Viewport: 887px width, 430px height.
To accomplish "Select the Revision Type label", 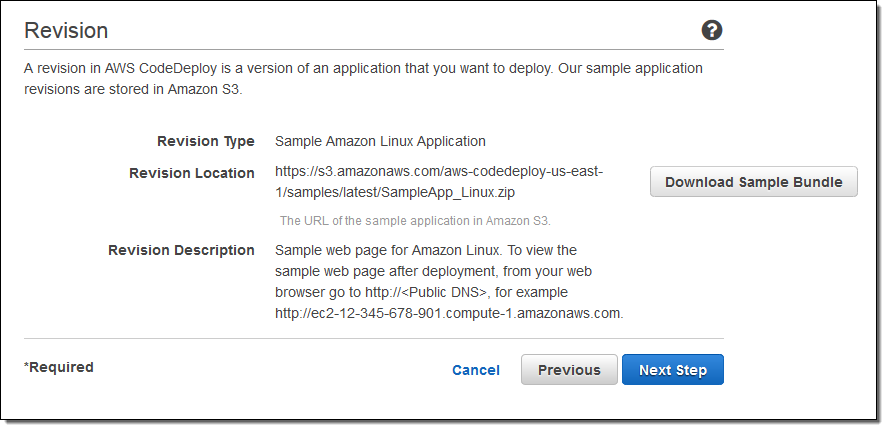I will point(205,141).
